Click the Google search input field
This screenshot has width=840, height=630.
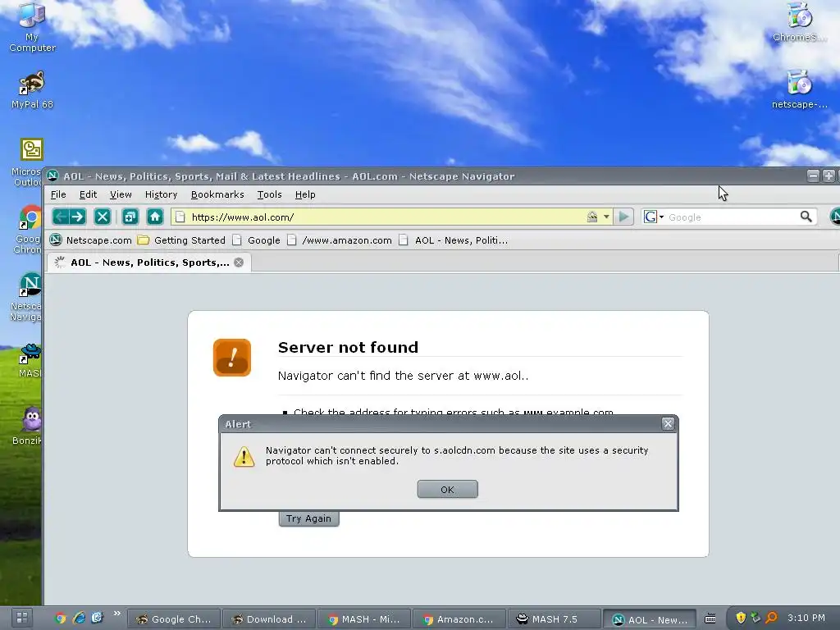click(732, 217)
